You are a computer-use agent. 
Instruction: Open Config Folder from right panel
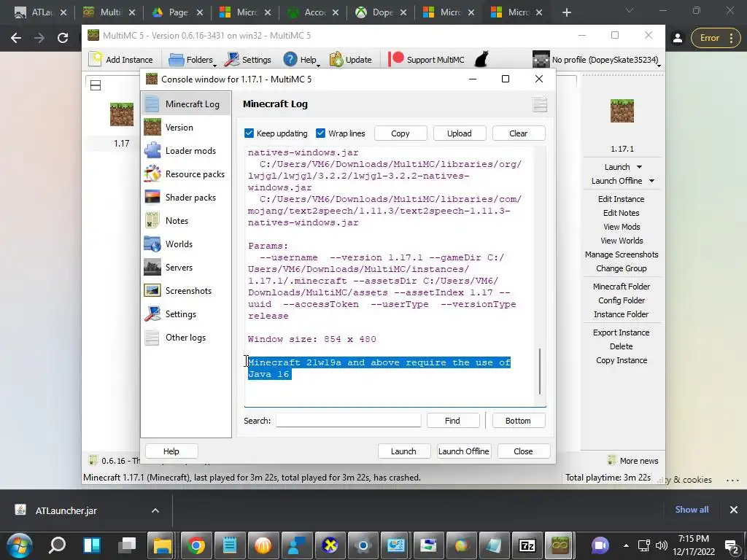click(x=622, y=300)
